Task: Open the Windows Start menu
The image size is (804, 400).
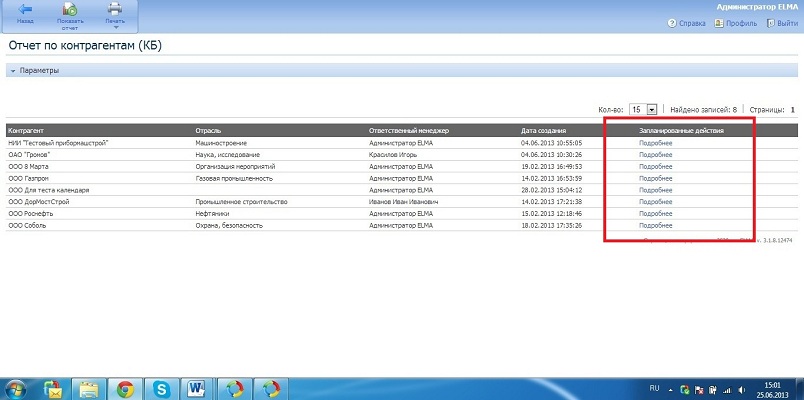Action: tap(17, 388)
